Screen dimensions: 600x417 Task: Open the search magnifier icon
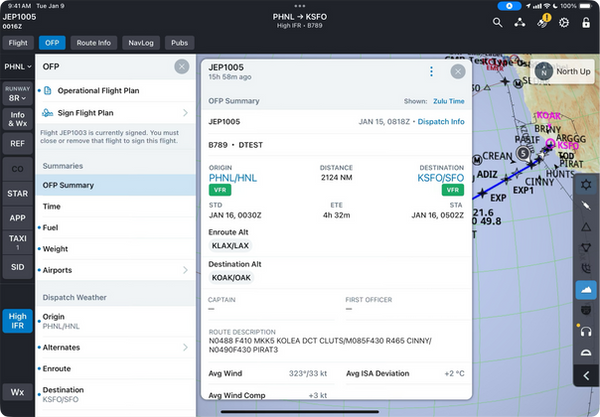(497, 23)
